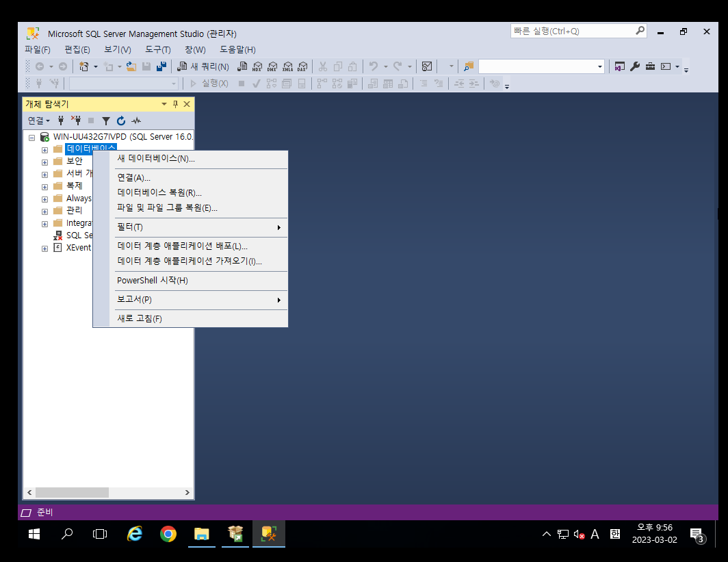Click the wrench properties icon
The width and height of the screenshot is (728, 562).
pos(635,66)
